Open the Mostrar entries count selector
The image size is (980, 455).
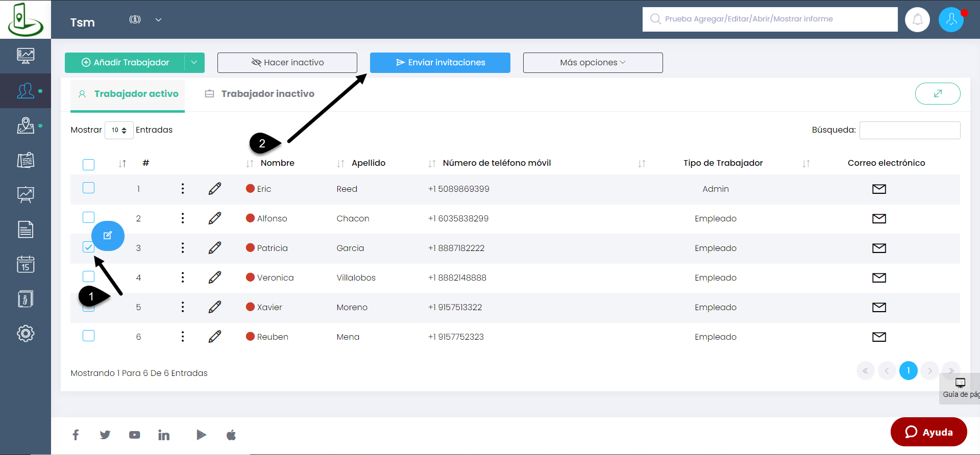click(x=119, y=130)
